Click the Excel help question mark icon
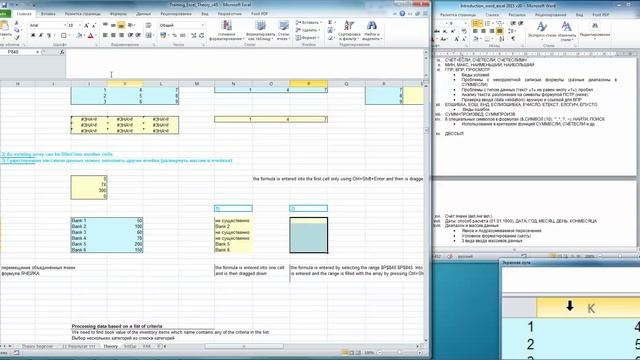 (402, 13)
